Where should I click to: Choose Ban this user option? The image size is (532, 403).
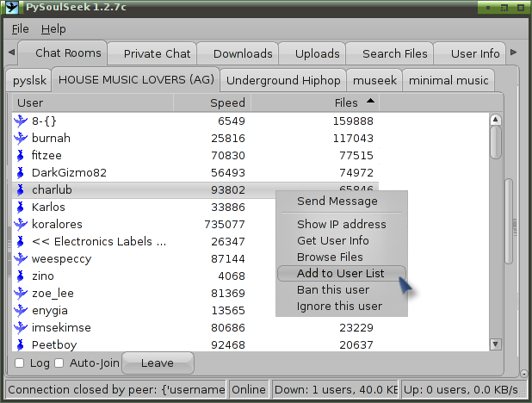point(341,289)
